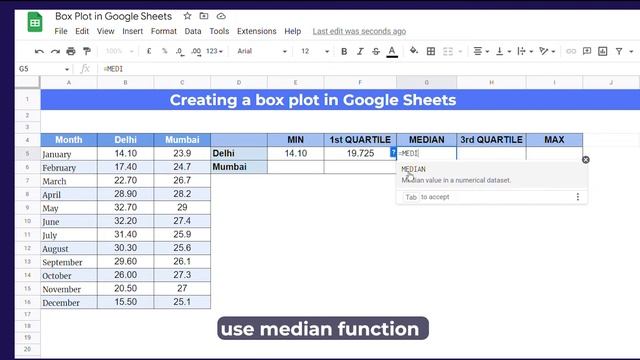The width and height of the screenshot is (640, 360).
Task: Click the Insert link icon
Action: [x=571, y=51]
